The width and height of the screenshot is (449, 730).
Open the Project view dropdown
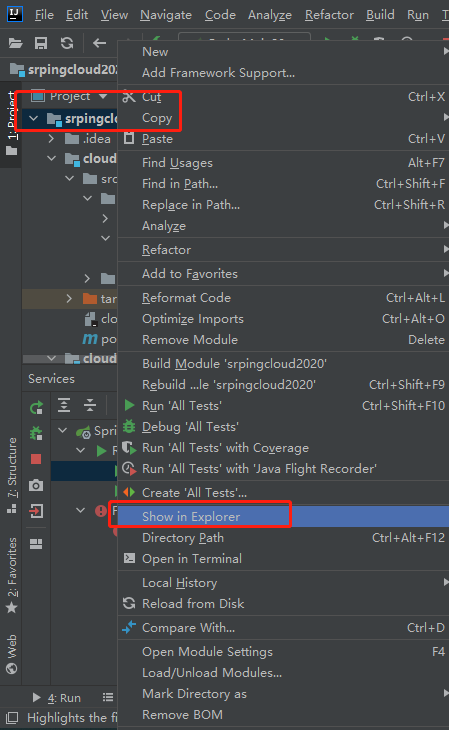[x=103, y=96]
